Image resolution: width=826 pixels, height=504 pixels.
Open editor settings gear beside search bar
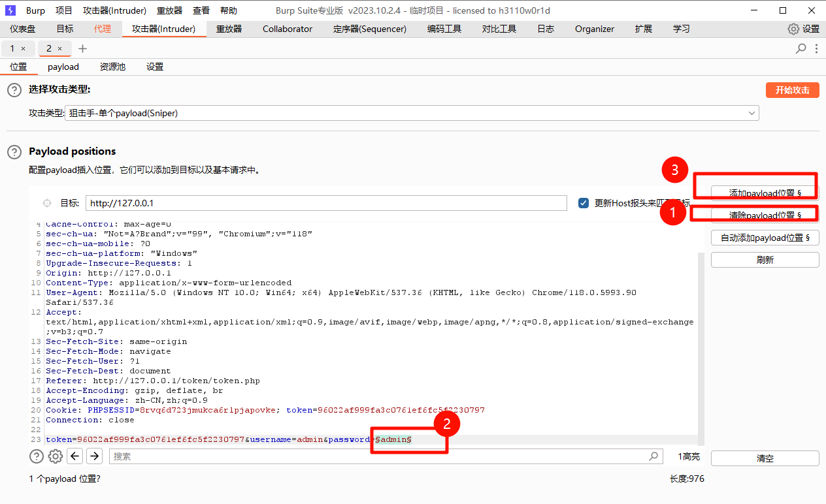(x=56, y=456)
